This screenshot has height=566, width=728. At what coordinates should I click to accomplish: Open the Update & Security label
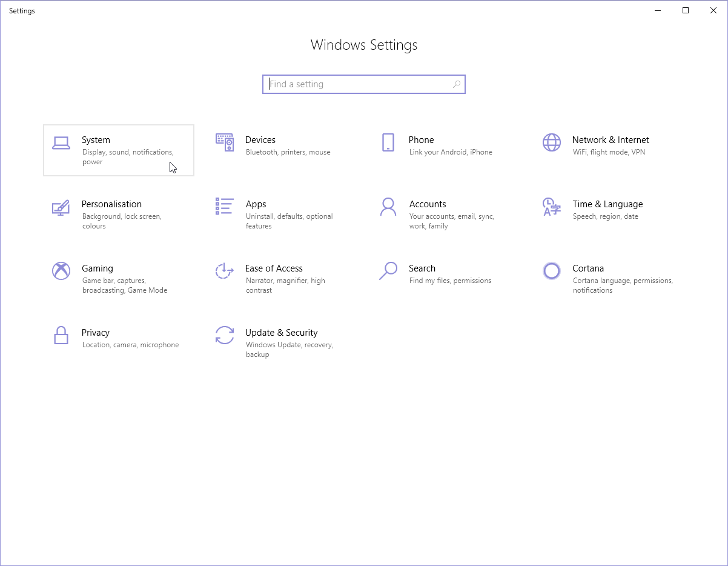(x=281, y=333)
